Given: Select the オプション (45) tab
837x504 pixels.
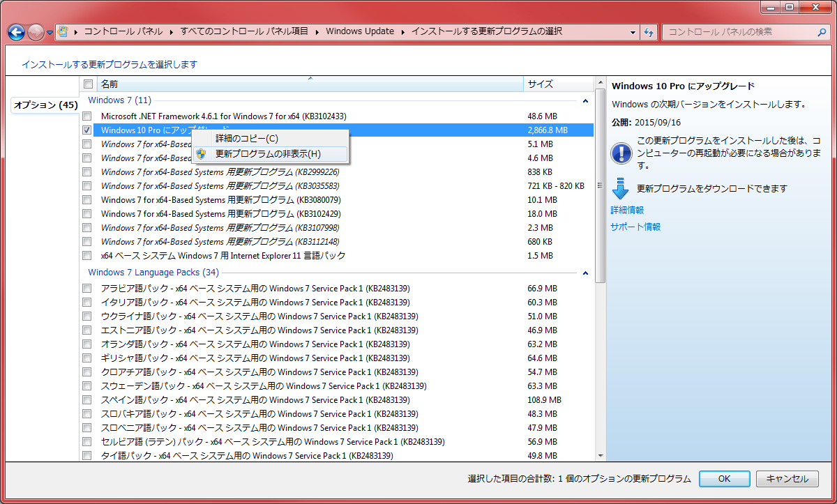Looking at the screenshot, I should (46, 105).
